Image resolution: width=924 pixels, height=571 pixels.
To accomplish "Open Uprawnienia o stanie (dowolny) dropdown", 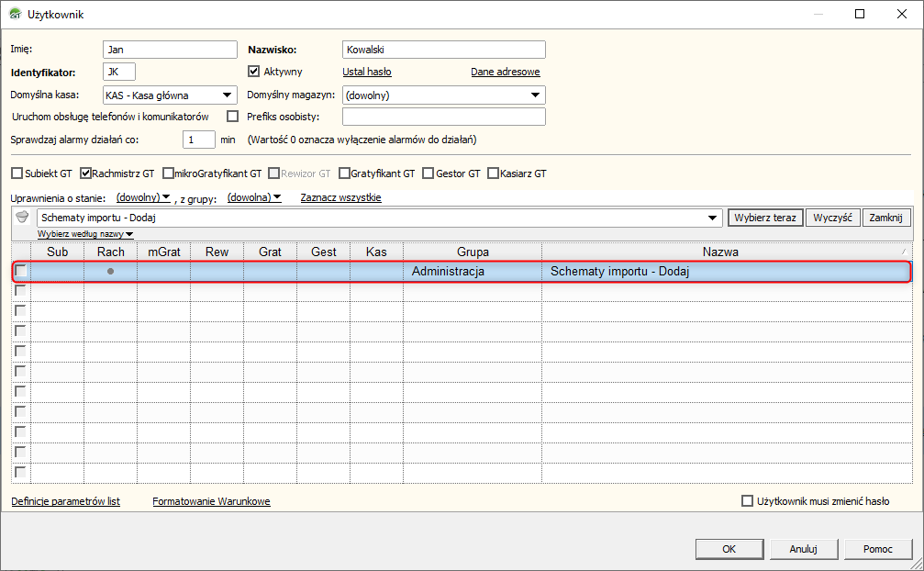I will pos(143,197).
